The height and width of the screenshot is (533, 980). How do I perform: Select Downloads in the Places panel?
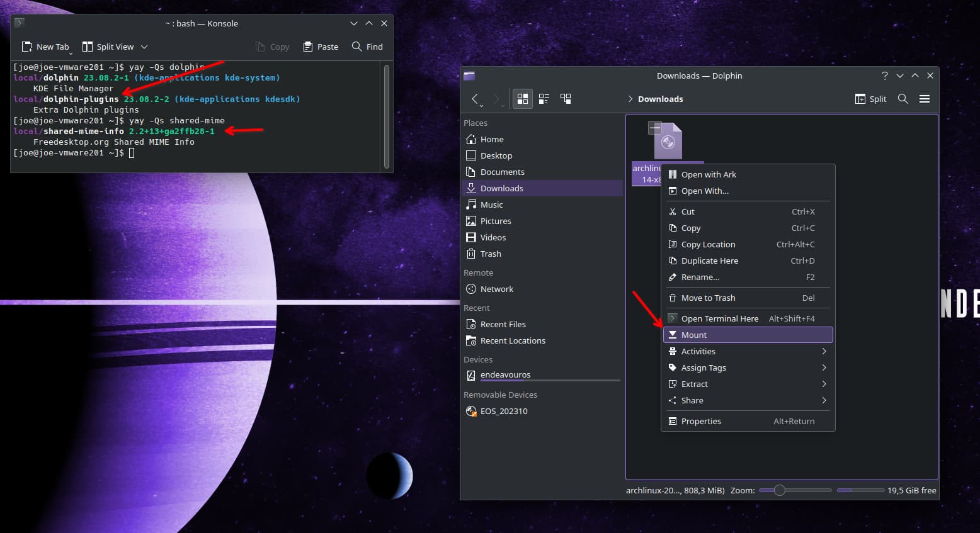point(543,188)
